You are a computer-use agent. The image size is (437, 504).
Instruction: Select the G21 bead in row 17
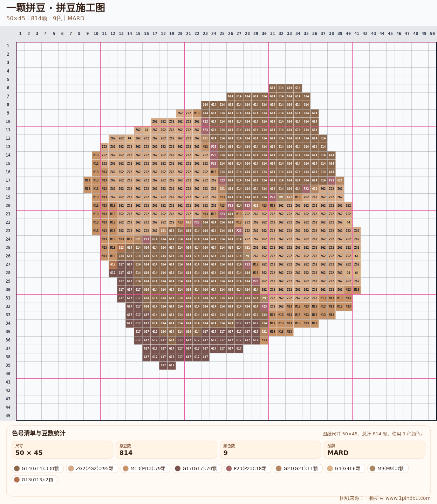340,180
